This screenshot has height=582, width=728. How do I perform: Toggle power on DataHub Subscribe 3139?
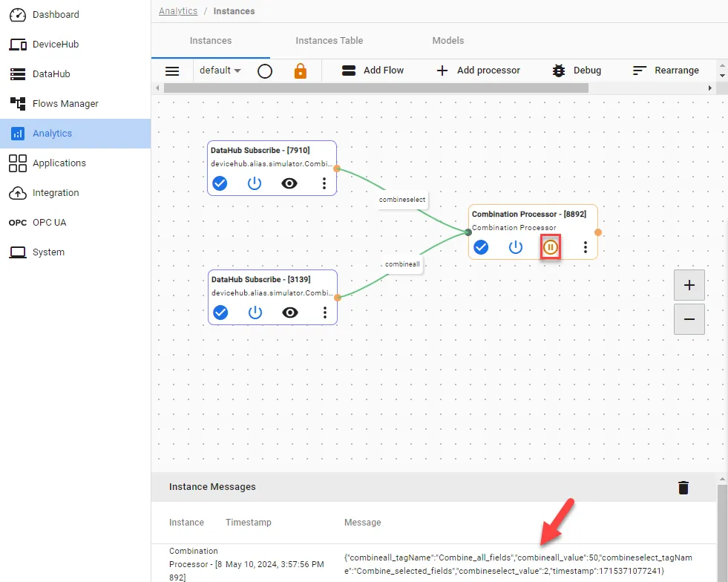pyautogui.click(x=255, y=313)
